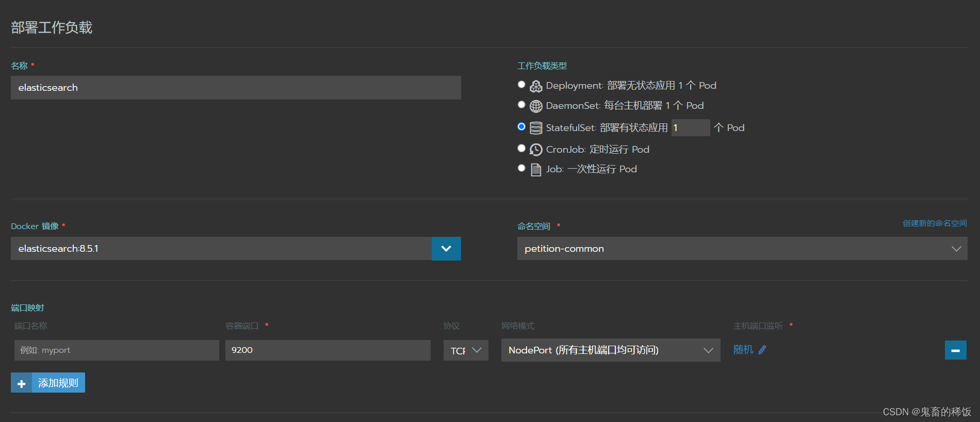Select the StatefulSet radio button
The width and height of the screenshot is (980, 422).
(x=521, y=126)
